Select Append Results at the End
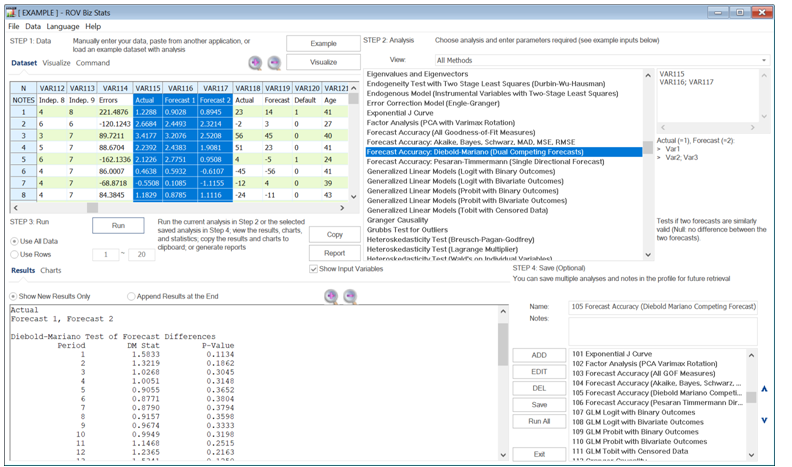This screenshot has width=792, height=467. pos(173,296)
